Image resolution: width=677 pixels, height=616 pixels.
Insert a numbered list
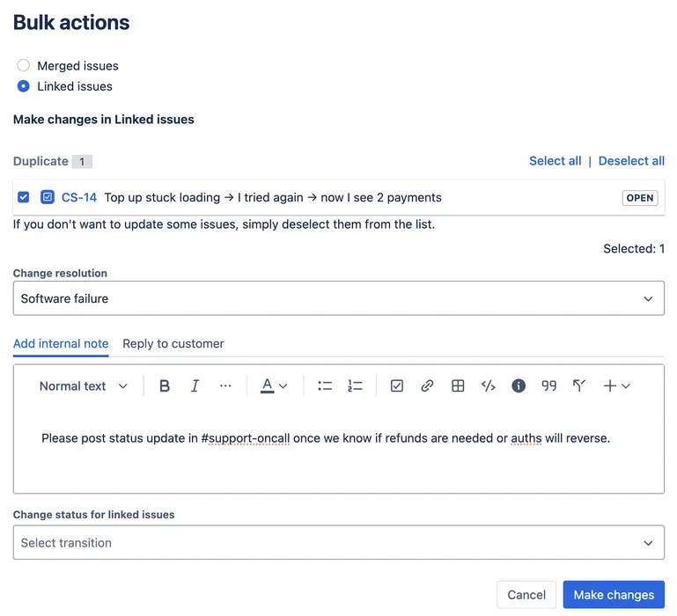tap(355, 386)
